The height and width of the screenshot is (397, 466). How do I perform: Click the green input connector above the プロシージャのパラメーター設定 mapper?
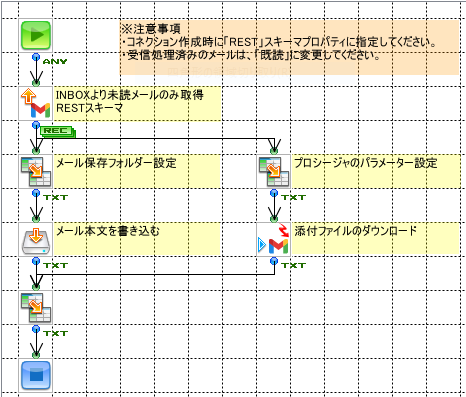pyautogui.click(x=274, y=151)
